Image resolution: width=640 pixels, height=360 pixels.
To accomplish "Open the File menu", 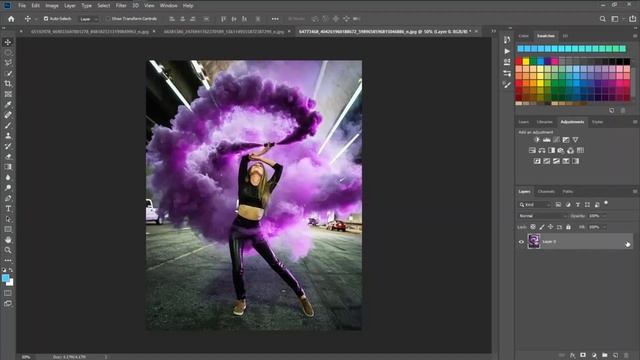I will coord(22,6).
